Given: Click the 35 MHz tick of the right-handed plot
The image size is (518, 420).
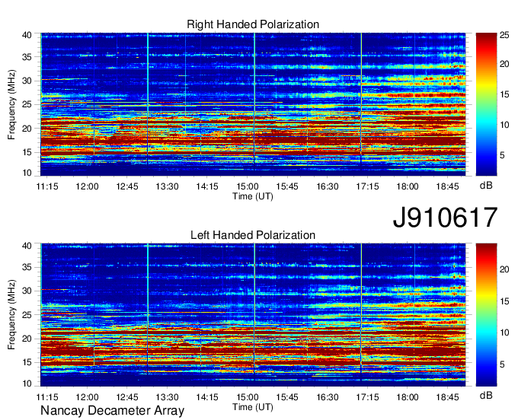Looking at the screenshot, I should tap(27, 57).
